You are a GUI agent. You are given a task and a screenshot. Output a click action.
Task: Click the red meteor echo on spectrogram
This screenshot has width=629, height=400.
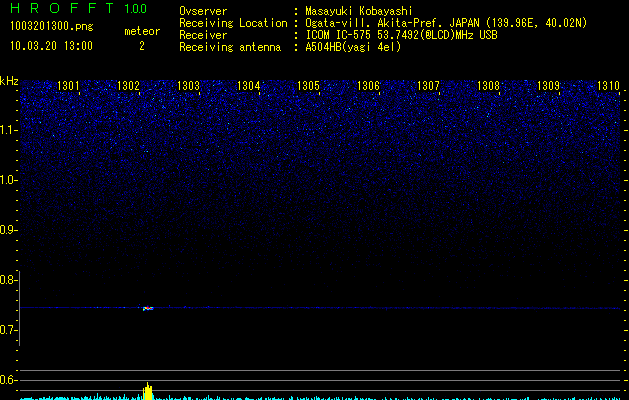(x=148, y=308)
